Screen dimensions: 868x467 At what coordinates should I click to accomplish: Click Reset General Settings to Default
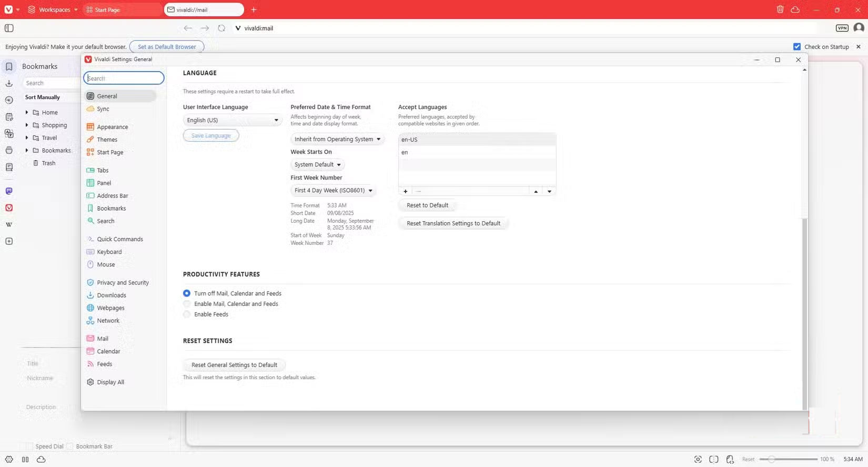(x=234, y=365)
